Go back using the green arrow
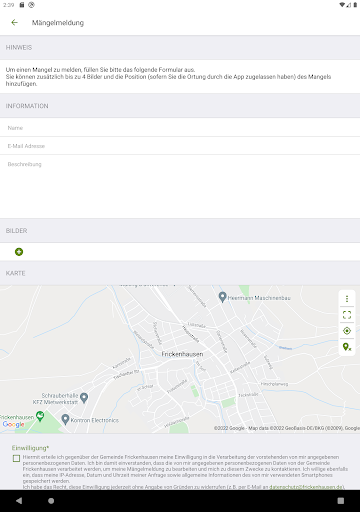The width and height of the screenshot is (360, 512). (14, 22)
